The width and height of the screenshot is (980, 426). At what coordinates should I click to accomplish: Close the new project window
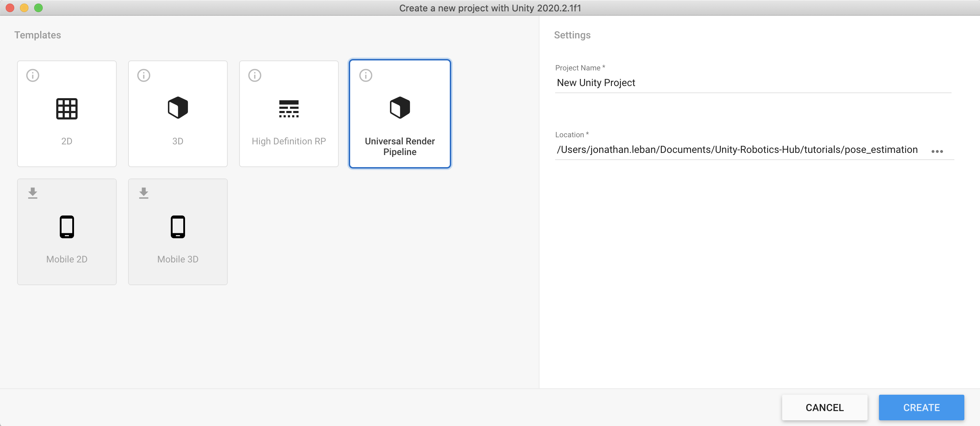tap(10, 7)
